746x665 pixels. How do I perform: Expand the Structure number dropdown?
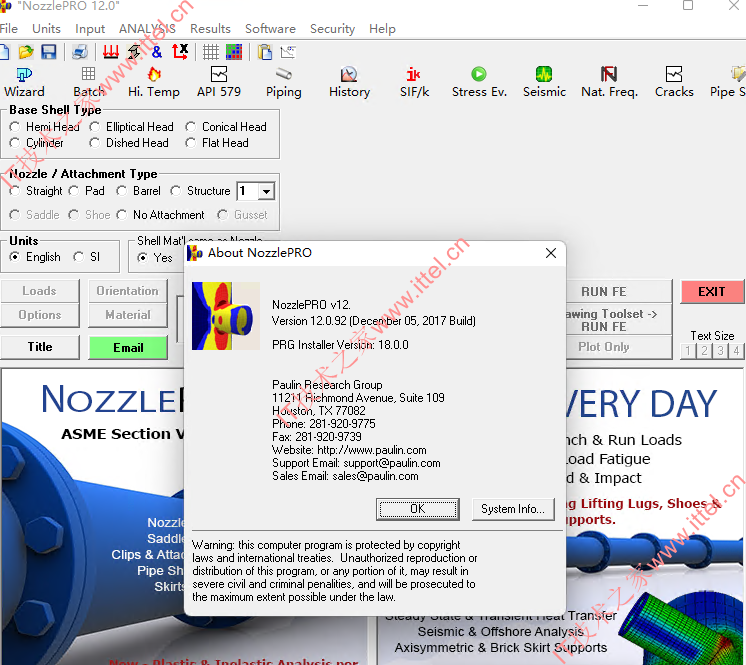pyautogui.click(x=266, y=191)
